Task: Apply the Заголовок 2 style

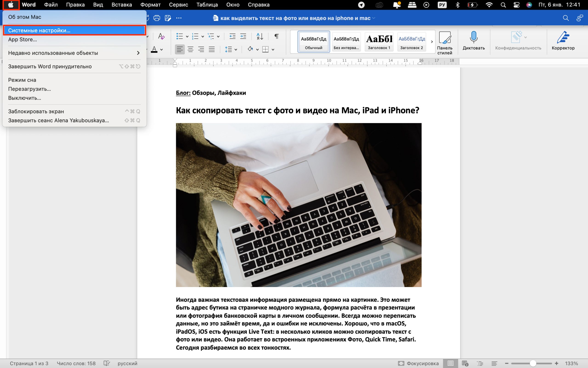Action: [x=412, y=42]
